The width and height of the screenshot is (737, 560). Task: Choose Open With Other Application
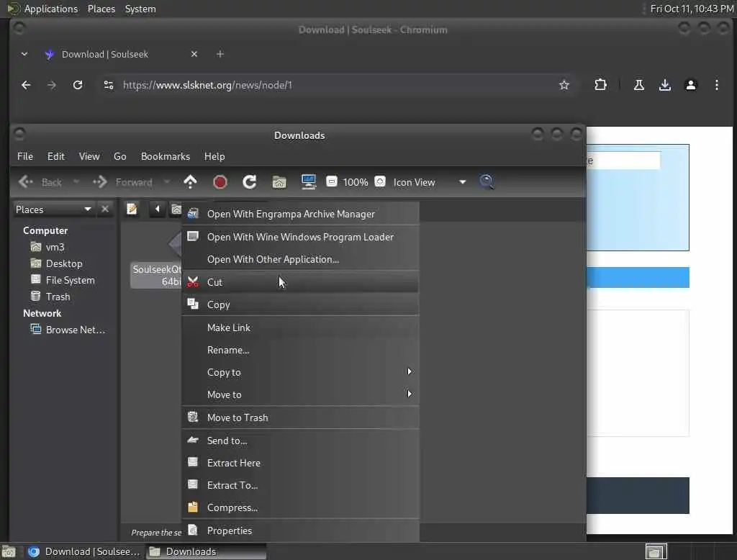click(x=300, y=259)
